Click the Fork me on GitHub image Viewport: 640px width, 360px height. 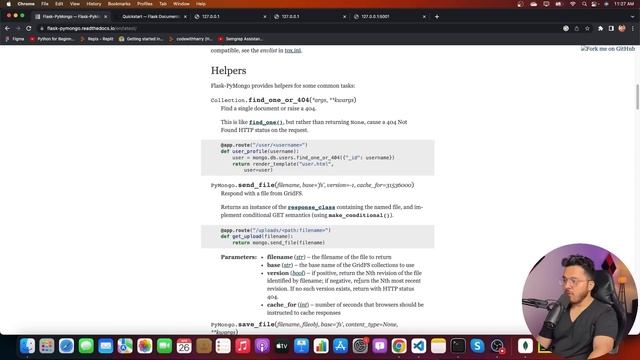point(608,49)
